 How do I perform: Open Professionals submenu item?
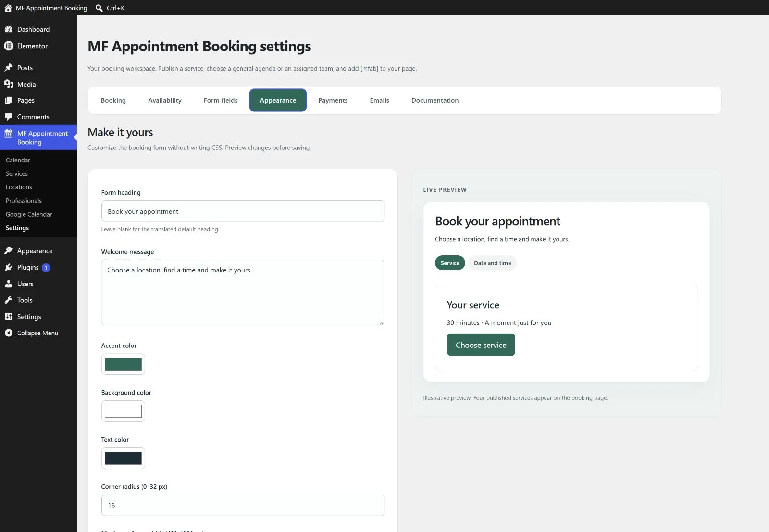click(x=24, y=201)
